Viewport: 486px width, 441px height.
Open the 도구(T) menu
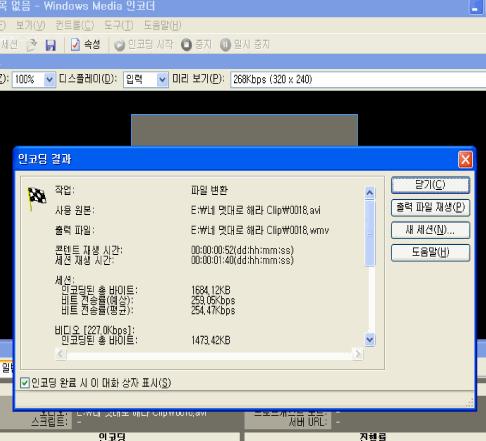click(x=119, y=25)
